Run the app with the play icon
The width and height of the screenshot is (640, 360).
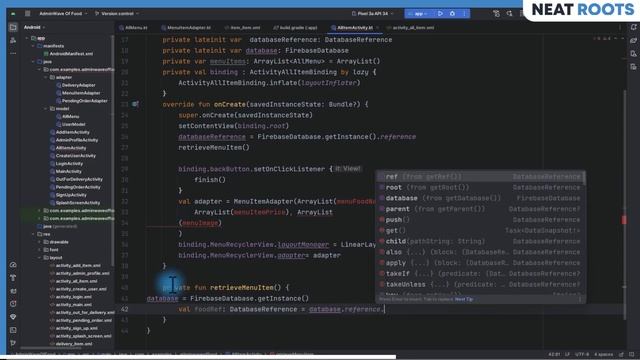[x=440, y=13]
